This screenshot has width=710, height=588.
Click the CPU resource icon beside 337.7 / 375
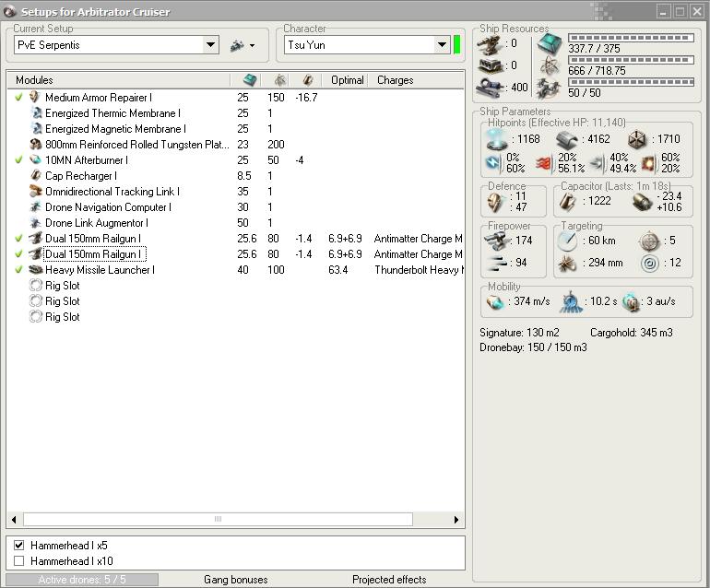[550, 44]
